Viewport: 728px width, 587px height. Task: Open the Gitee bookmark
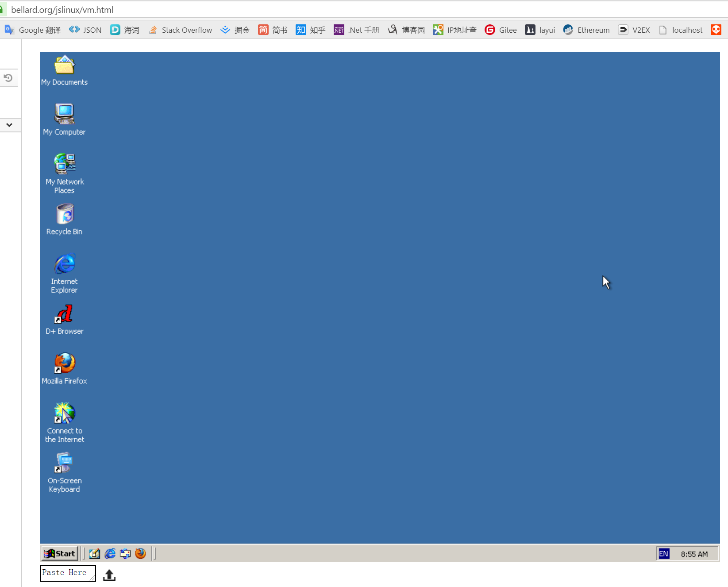tap(501, 30)
